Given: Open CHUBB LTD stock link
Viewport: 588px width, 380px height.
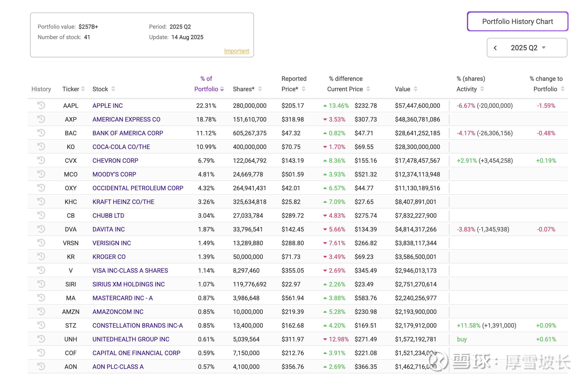Looking at the screenshot, I should point(108,216).
